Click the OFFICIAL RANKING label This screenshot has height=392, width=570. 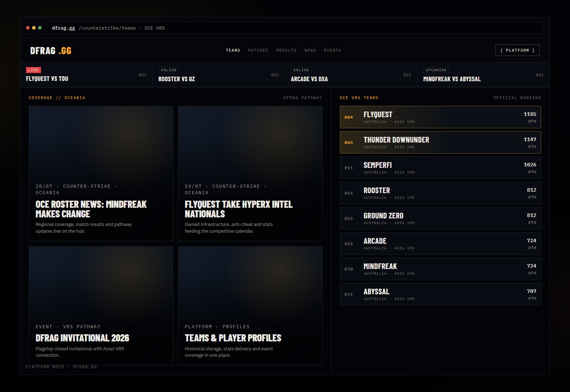tap(517, 98)
